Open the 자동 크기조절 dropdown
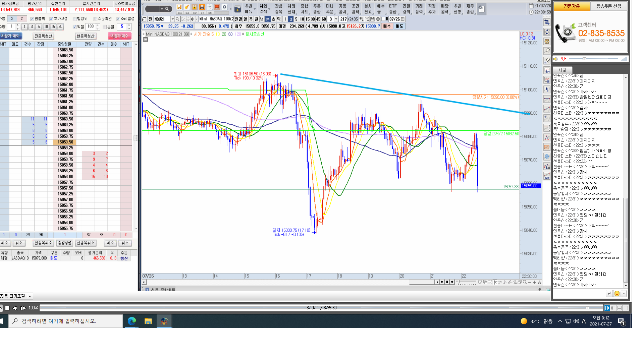This screenshot has width=644, height=362. (30, 296)
